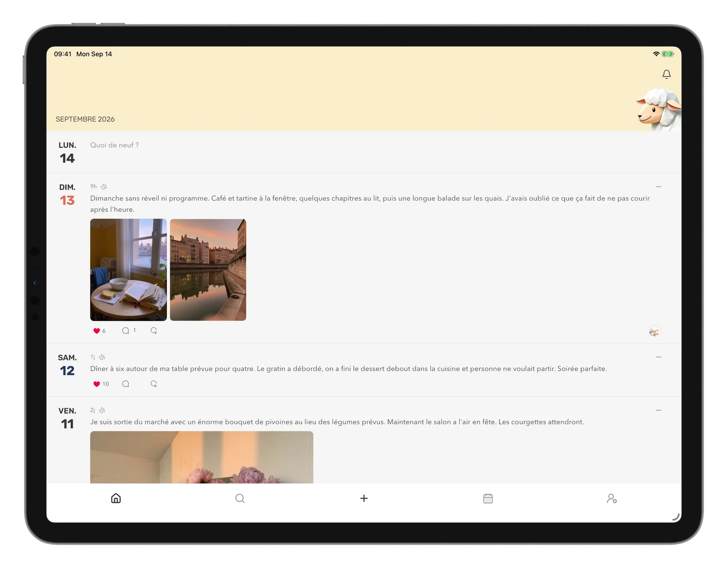Tap the audience icon beside 9h
Viewport: 728px width, 569px height.
(104, 186)
